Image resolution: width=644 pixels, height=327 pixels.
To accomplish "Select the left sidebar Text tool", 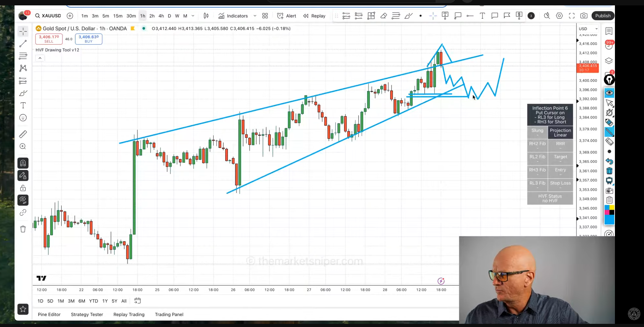I will (23, 106).
